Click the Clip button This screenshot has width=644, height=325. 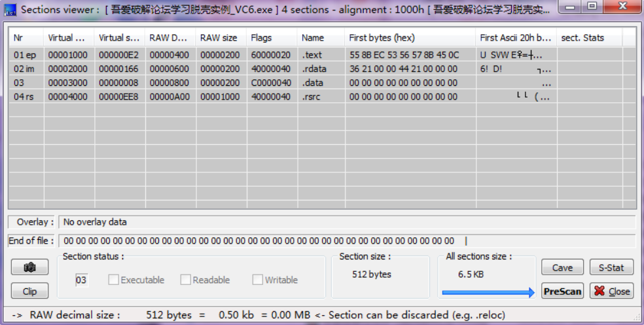29,291
